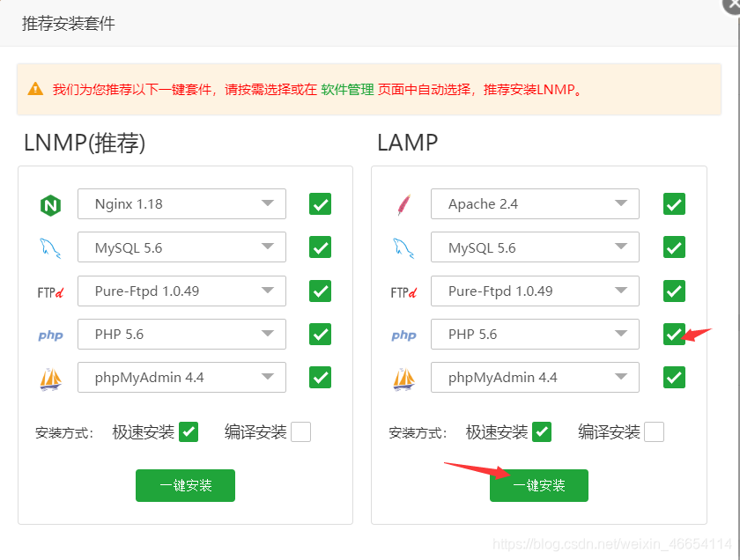Toggle 极速安装 checkbox in LAMP panel

coord(542,431)
